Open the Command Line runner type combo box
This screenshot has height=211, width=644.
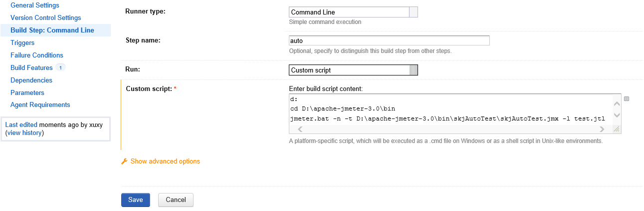click(x=353, y=12)
